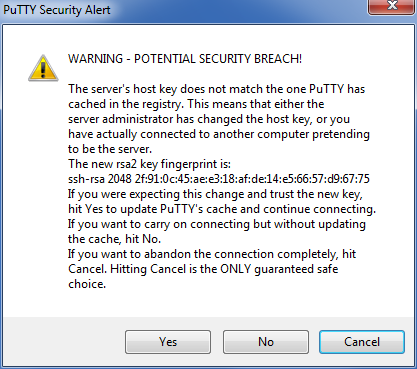Click the 'to be the server.' text
This screenshot has width=417, height=369.
tap(110, 149)
